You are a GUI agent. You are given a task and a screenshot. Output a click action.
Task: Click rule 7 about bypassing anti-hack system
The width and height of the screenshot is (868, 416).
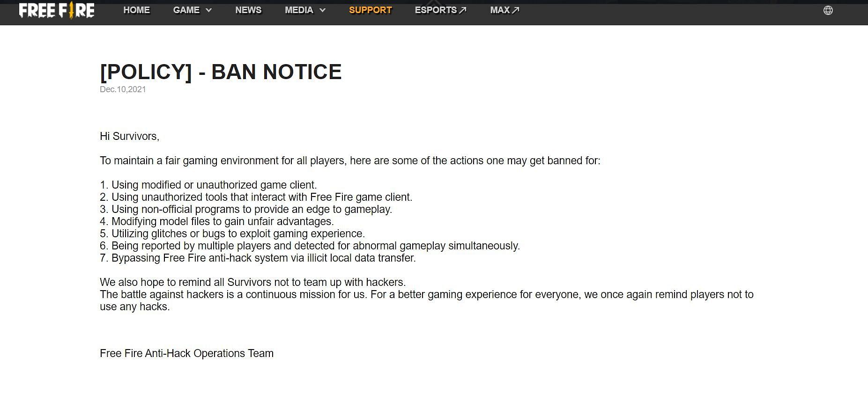[x=258, y=258]
